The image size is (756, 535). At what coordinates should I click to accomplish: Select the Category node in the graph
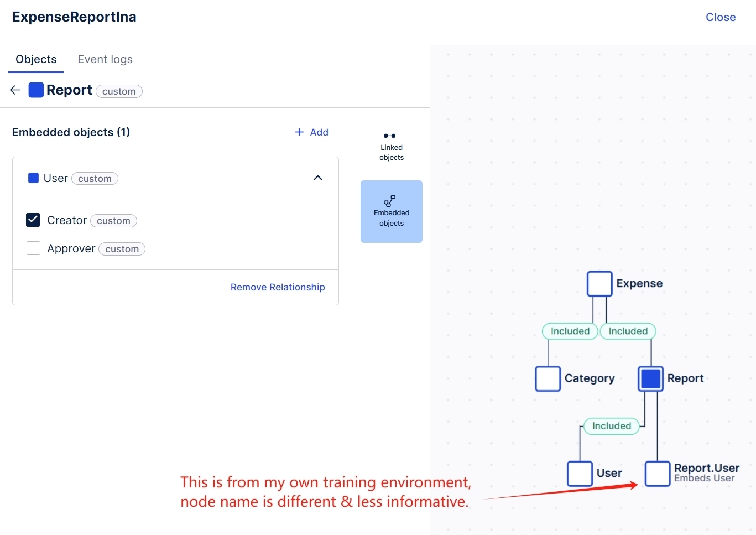[x=548, y=379]
